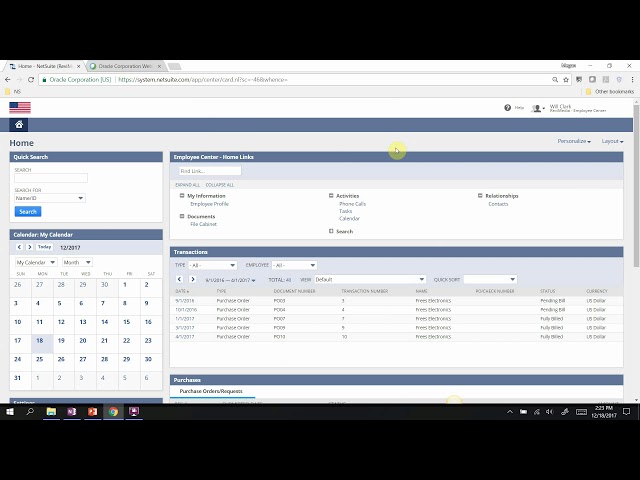The width and height of the screenshot is (640, 480).
Task: Select Purchase Orders/Requests tab
Action: pos(211,391)
